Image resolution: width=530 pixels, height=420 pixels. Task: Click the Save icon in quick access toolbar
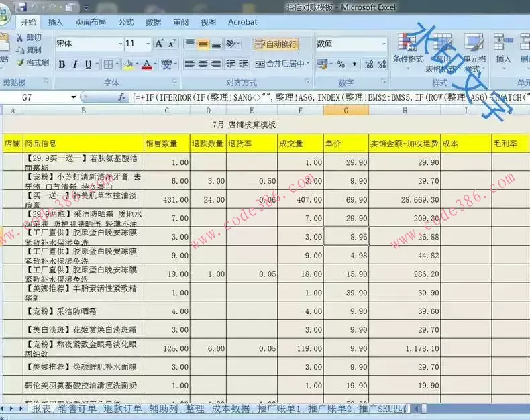22,7
